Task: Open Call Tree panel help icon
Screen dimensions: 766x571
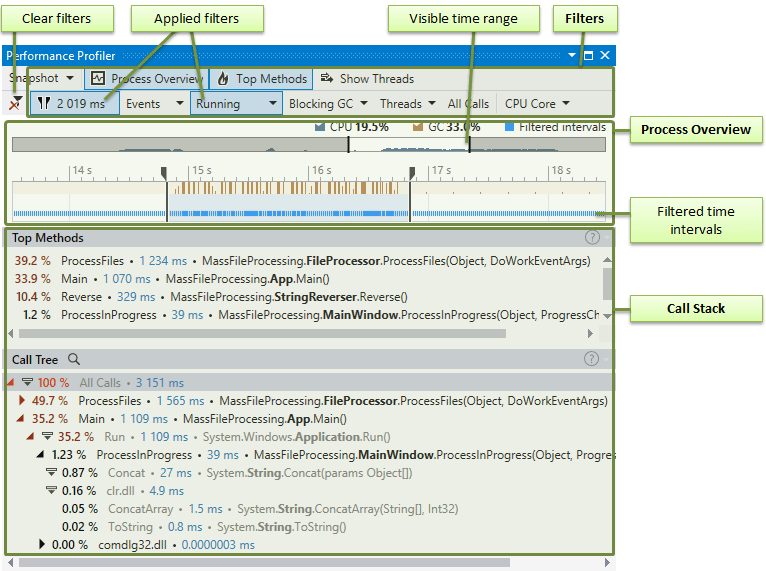Action: (592, 359)
